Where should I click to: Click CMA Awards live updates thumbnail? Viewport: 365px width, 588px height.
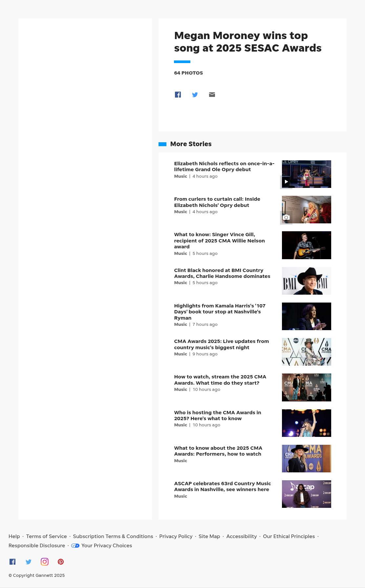(307, 352)
